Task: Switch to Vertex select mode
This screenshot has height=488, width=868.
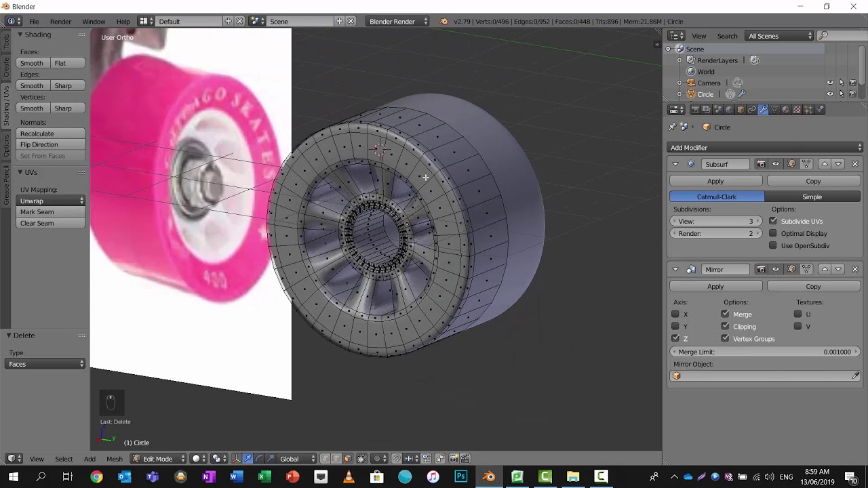Action: tap(325, 459)
